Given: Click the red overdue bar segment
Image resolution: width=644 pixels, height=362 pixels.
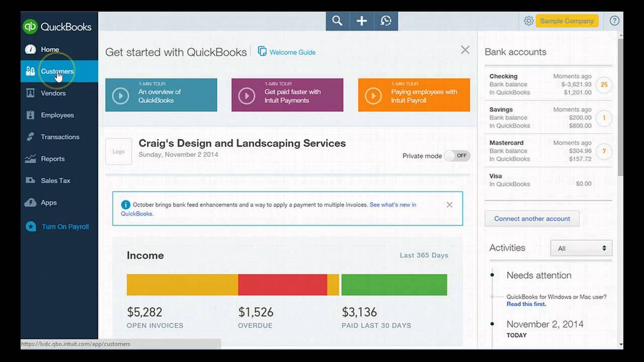Looking at the screenshot, I should click(x=282, y=285).
